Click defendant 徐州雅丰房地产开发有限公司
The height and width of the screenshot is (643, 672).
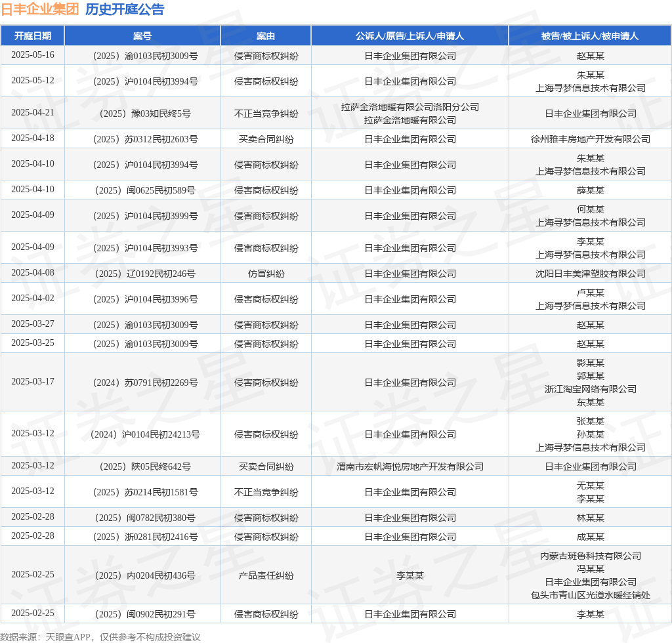590,139
